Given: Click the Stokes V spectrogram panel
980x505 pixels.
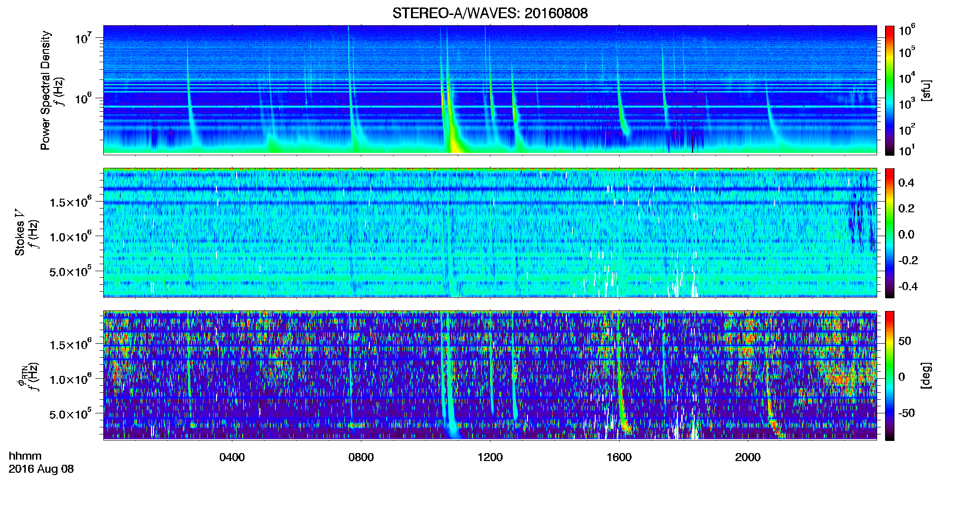Looking at the screenshot, I should pyautogui.click(x=490, y=232).
